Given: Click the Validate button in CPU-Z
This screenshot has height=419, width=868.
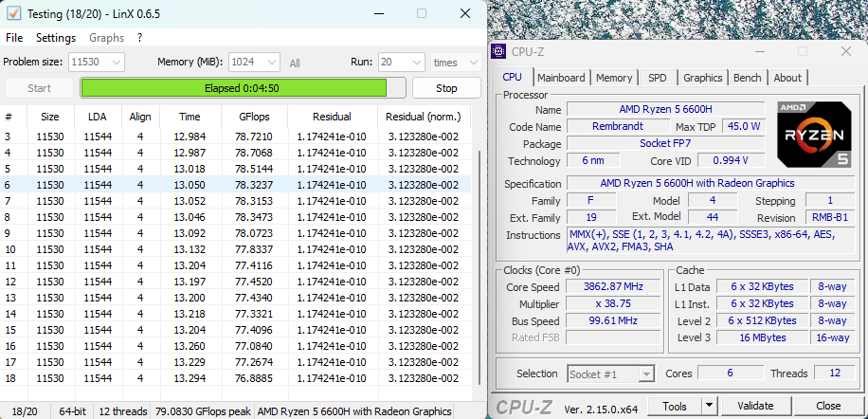Looking at the screenshot, I should point(755,407).
